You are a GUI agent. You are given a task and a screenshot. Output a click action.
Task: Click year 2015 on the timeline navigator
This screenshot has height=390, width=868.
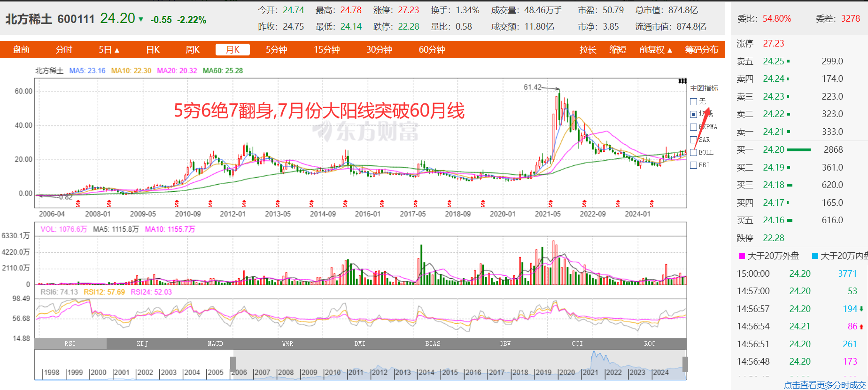(449, 373)
